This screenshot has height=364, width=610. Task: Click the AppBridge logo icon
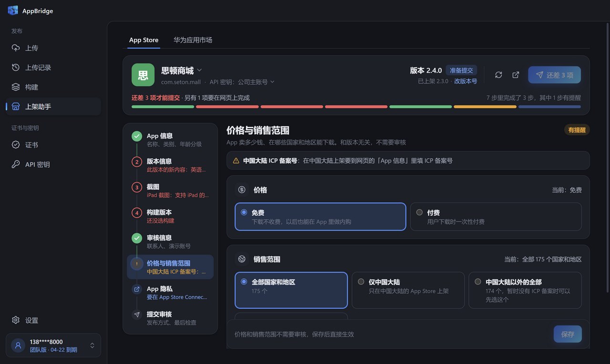[13, 10]
